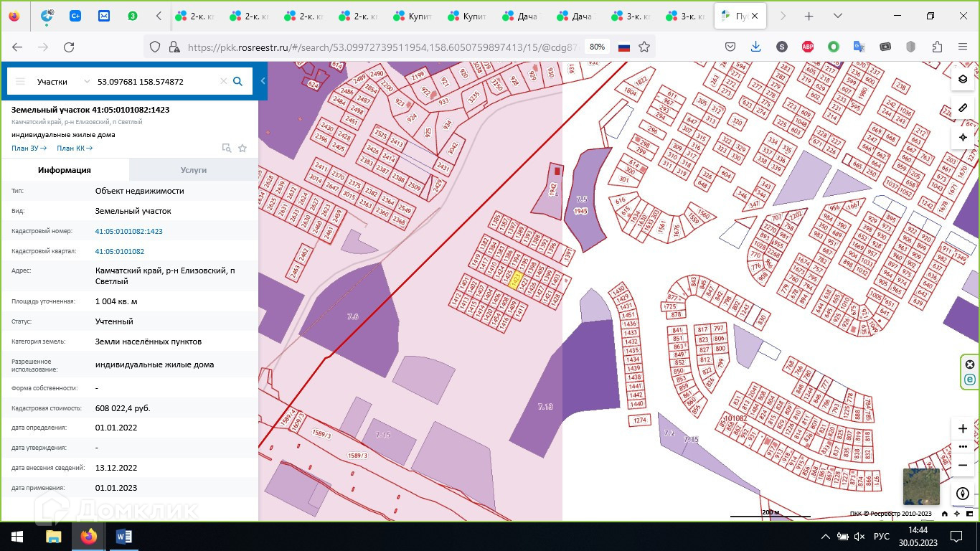980x551 pixels.
Task: Activate the locate-me crosshair tool
Action: pos(963,137)
